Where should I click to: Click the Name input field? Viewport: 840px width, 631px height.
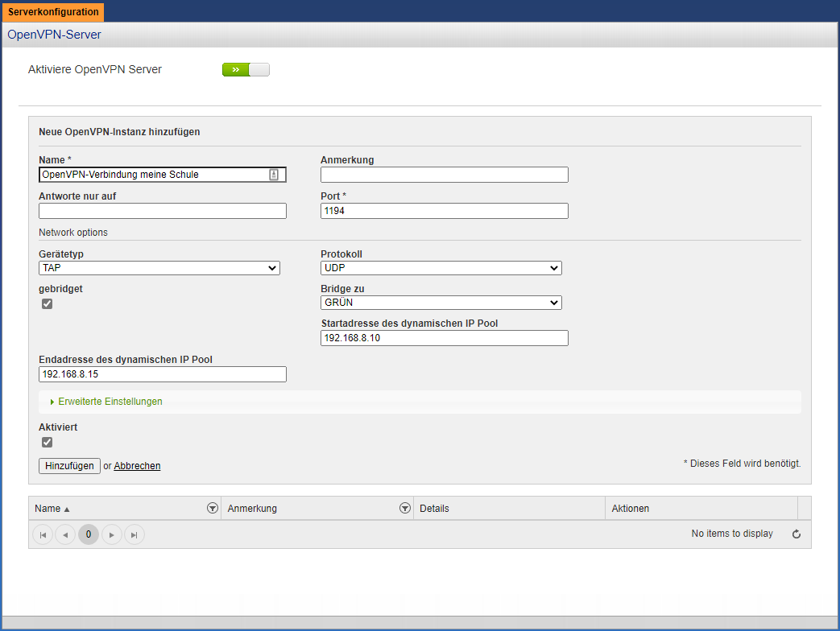(163, 175)
